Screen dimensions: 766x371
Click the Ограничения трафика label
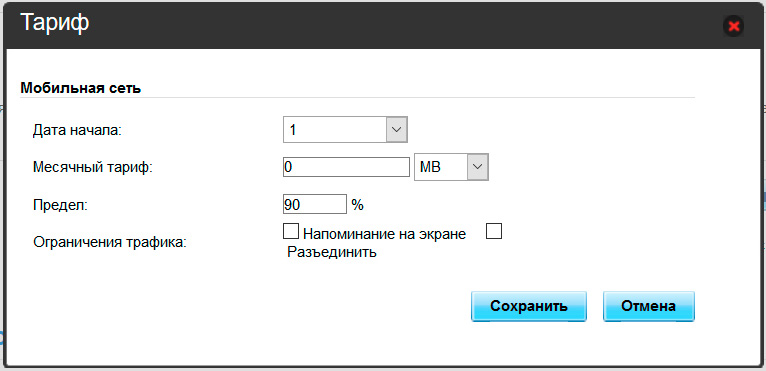[x=110, y=242]
